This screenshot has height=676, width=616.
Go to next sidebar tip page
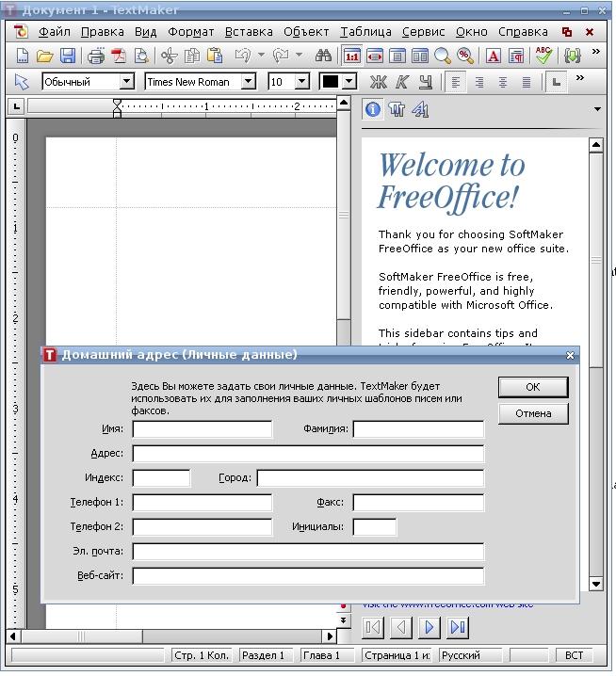point(430,627)
